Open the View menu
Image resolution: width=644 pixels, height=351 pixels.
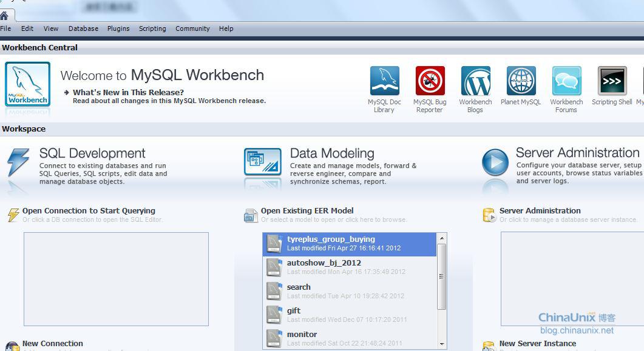point(51,28)
